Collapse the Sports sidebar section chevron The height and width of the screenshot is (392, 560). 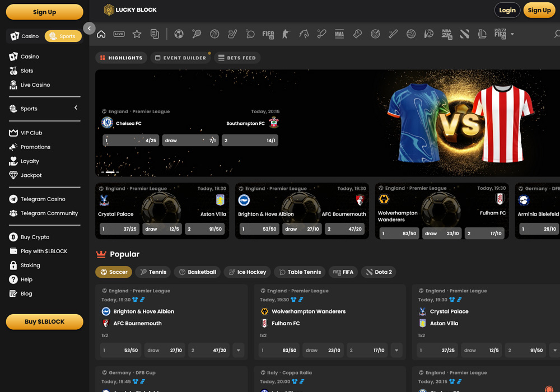click(76, 108)
